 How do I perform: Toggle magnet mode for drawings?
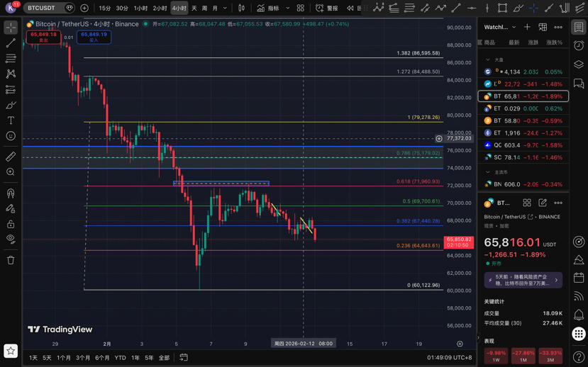11,193
